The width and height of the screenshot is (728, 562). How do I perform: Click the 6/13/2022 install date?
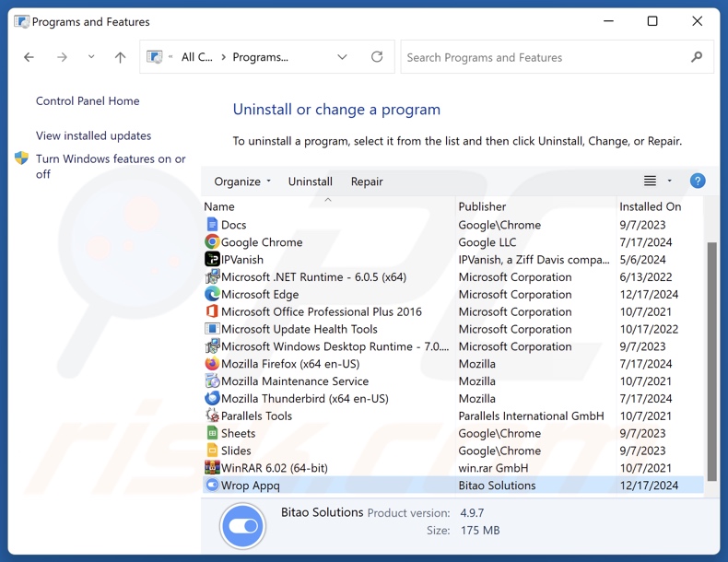646,277
